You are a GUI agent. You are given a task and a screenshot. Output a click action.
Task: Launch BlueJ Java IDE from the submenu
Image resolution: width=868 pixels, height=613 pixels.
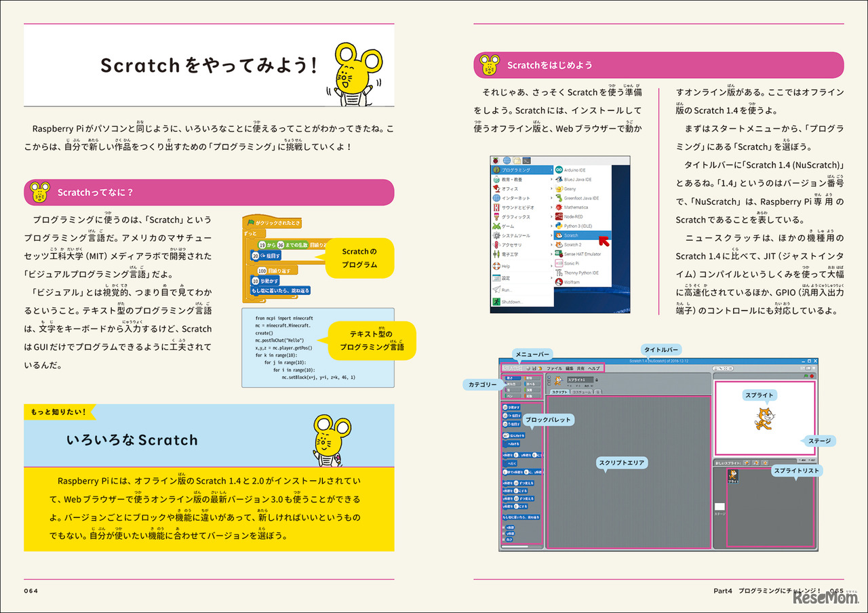[583, 179]
